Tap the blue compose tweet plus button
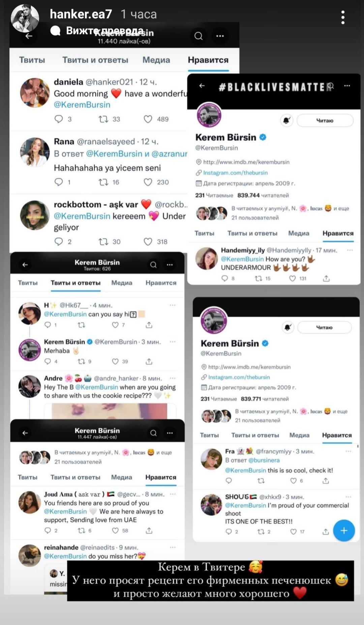Viewport: 364px width, 625px height. 344,531
